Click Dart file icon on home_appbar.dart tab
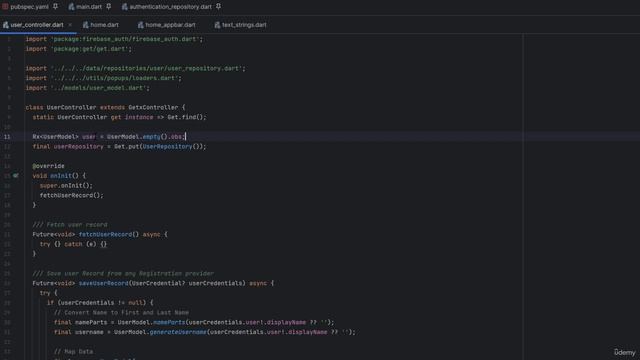640x360 pixels. [140, 25]
